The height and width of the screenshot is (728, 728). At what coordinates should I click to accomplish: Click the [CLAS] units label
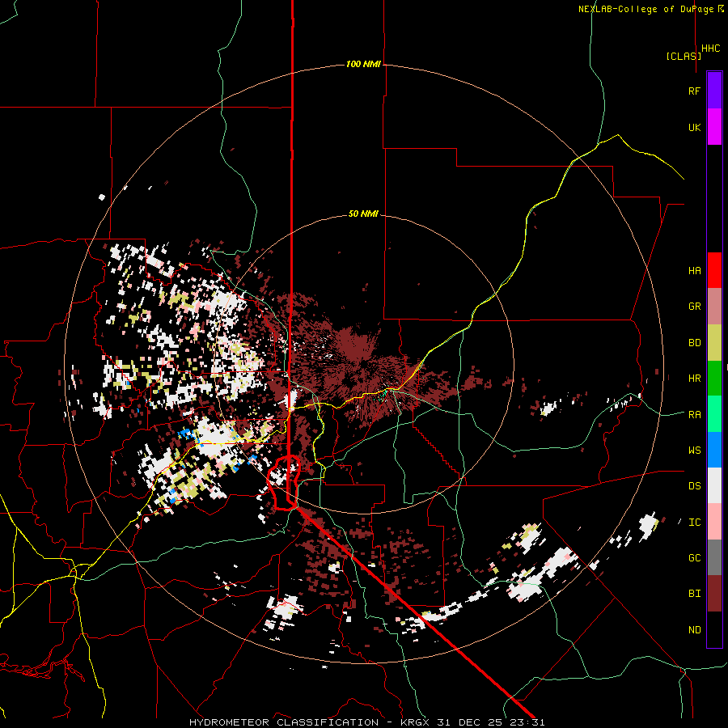pos(684,56)
